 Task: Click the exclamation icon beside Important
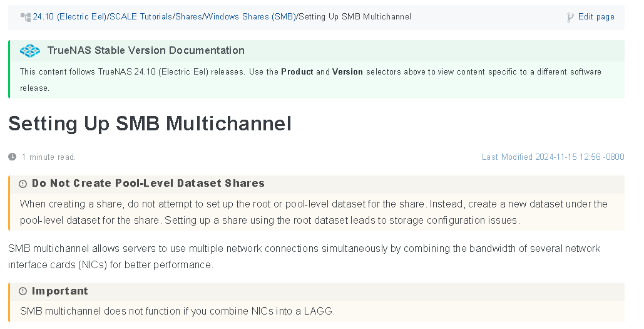tap(23, 291)
